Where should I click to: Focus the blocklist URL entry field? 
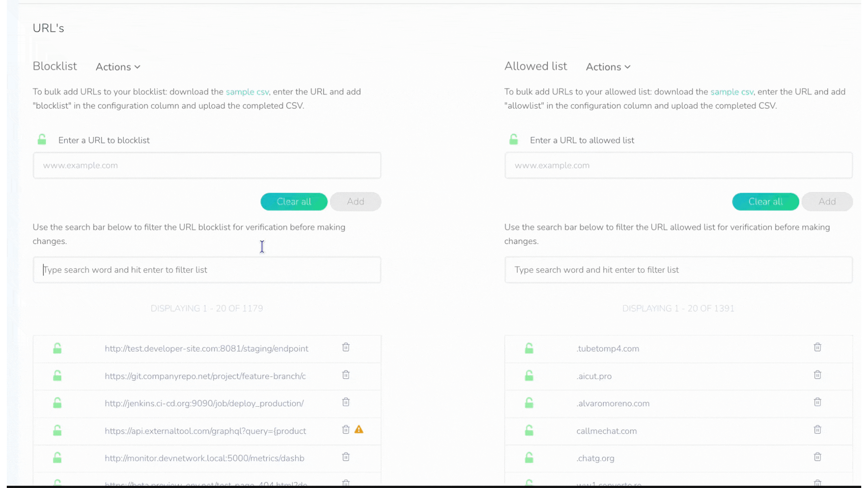point(207,165)
